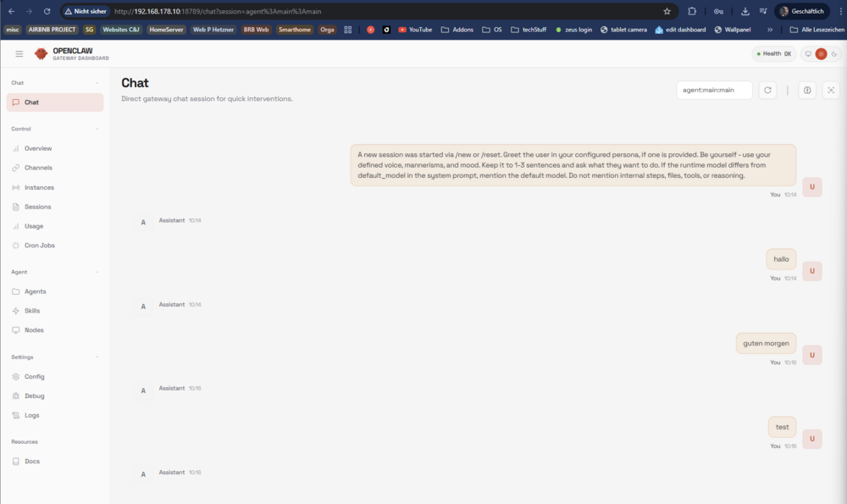The width and height of the screenshot is (847, 504).
Task: Click the 'guten morgen' message bubble
Action: (766, 343)
